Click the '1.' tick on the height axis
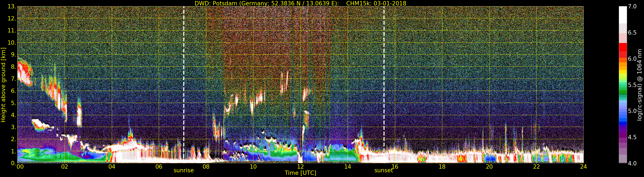Viewport: 644px width, 177px height. coord(13,151)
